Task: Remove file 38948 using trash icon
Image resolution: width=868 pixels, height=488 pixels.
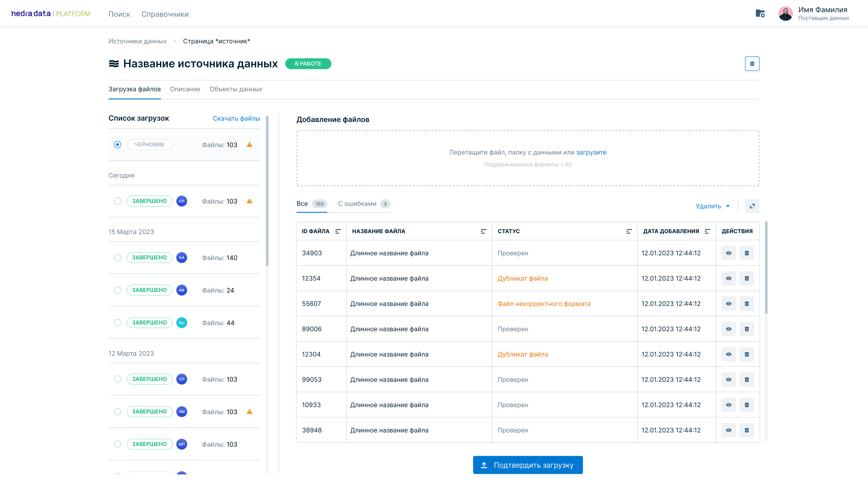Action: (746, 430)
